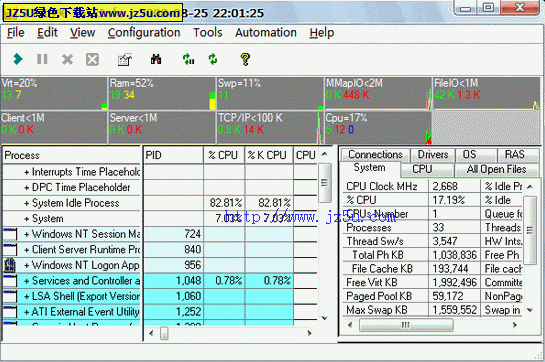The width and height of the screenshot is (545, 362).
Task: Open the Help menu
Action: [322, 33]
